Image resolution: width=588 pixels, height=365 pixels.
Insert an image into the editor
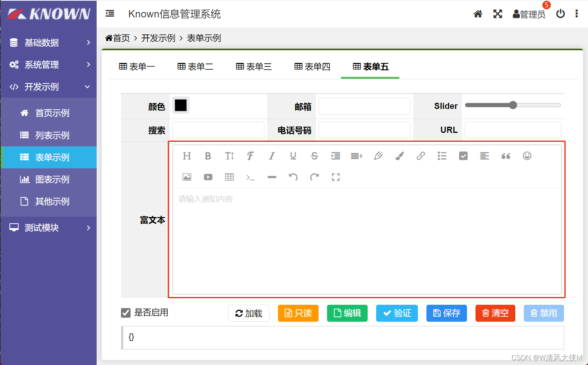click(187, 177)
